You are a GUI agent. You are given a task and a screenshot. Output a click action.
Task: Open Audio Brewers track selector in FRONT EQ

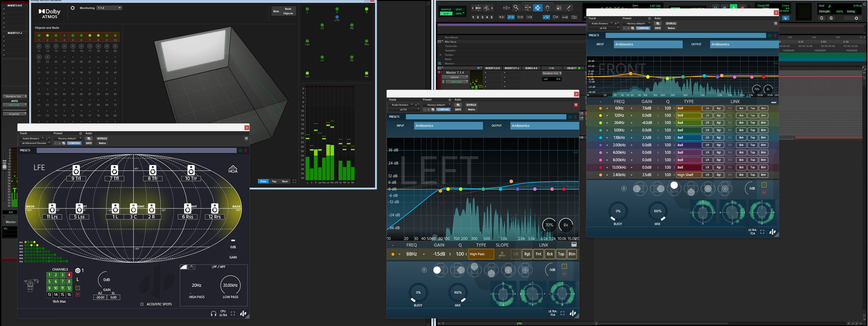pos(601,24)
